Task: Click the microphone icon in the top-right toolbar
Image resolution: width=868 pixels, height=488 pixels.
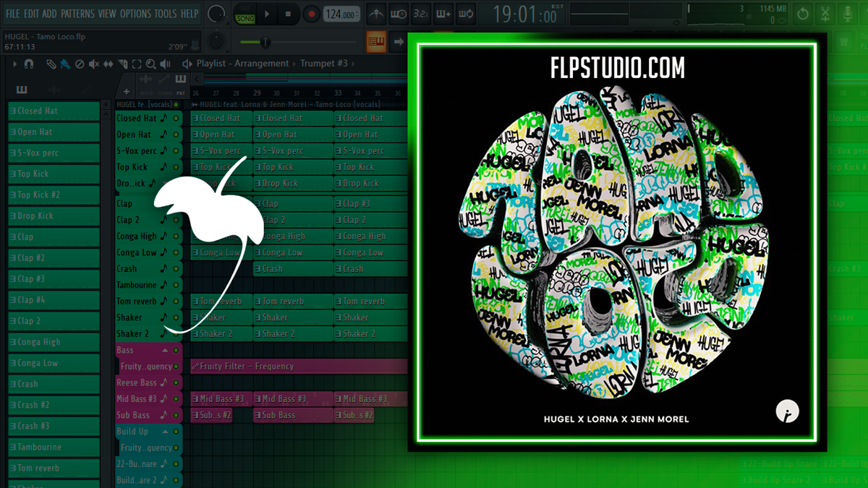Action: point(847,13)
